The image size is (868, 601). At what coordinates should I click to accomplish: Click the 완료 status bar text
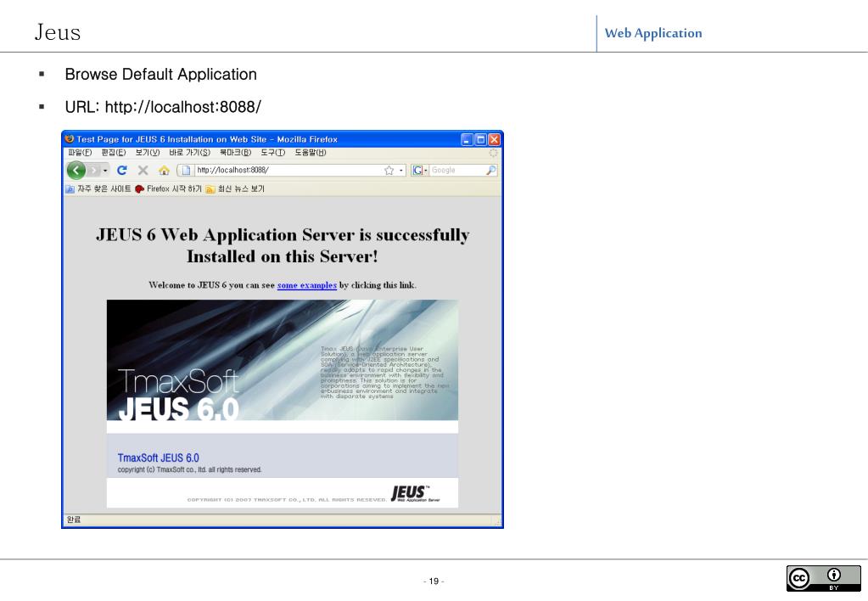[74, 520]
